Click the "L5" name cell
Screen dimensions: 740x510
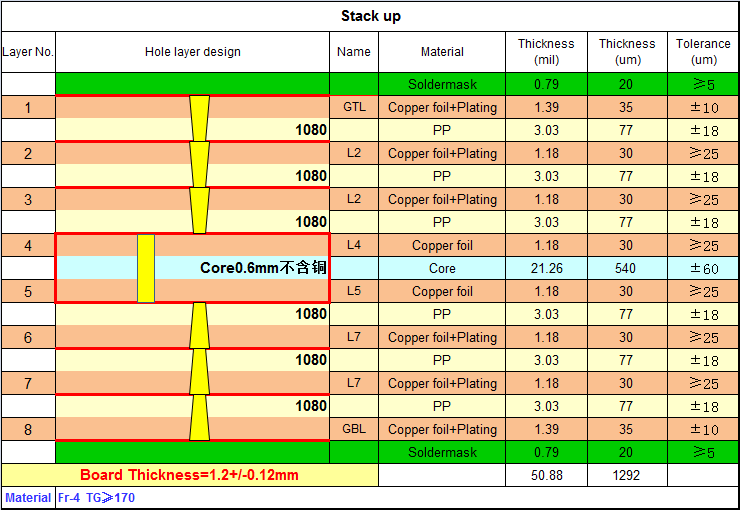354,291
